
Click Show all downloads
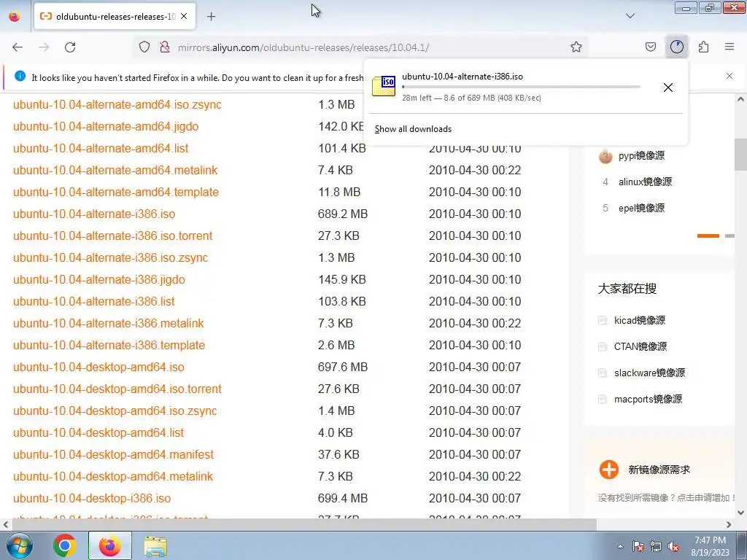tap(413, 129)
